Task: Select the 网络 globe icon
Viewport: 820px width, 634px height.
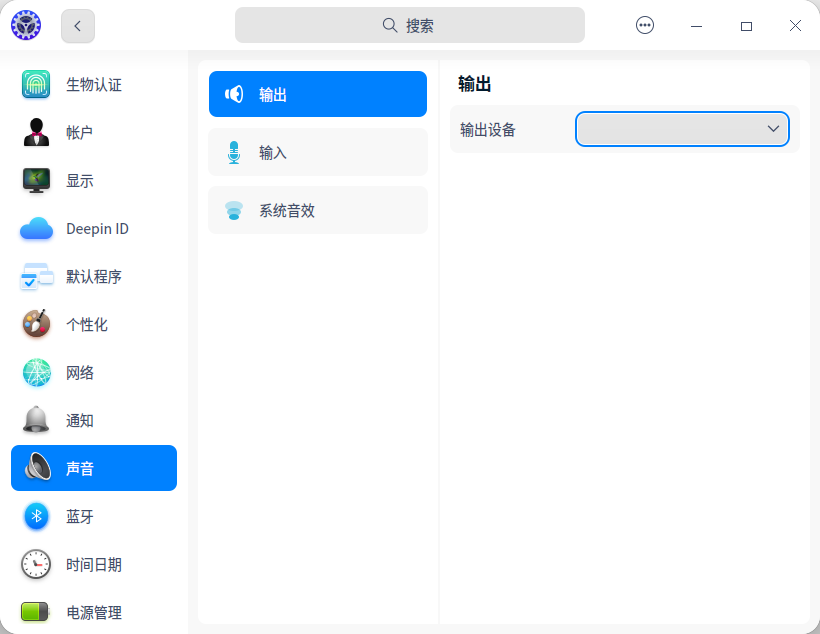Action: point(35,372)
